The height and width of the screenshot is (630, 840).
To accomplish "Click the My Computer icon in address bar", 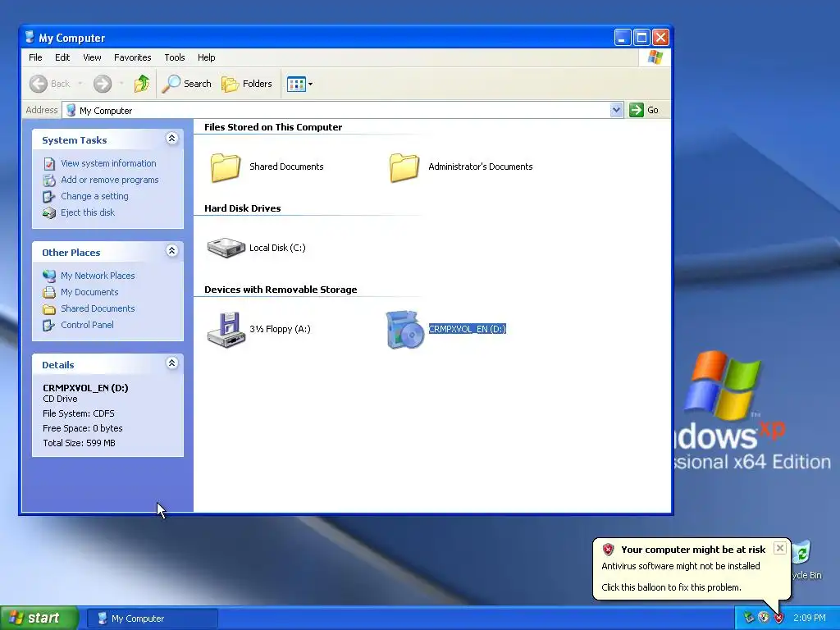I will pos(71,111).
